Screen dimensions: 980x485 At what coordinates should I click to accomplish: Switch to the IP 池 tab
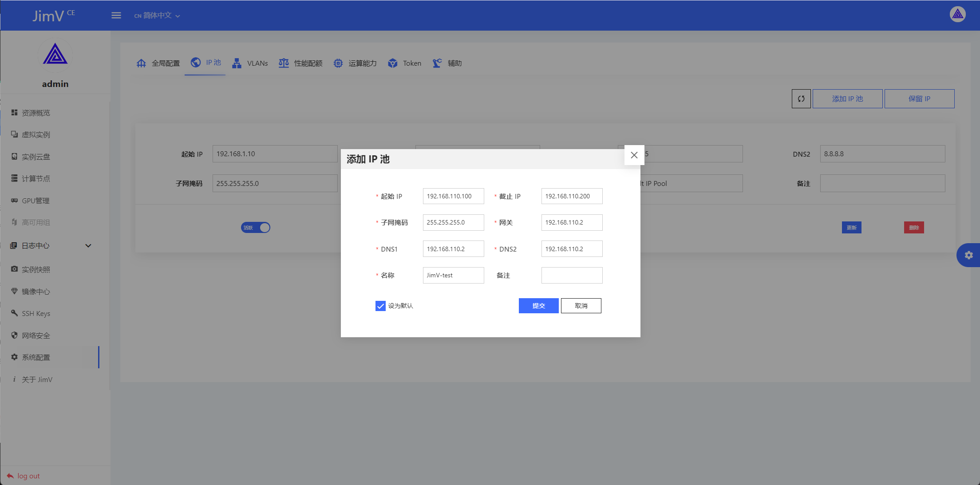tap(205, 63)
